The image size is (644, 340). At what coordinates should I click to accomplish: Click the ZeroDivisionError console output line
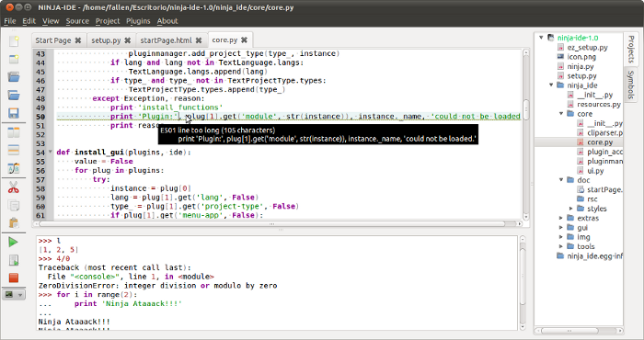157,286
